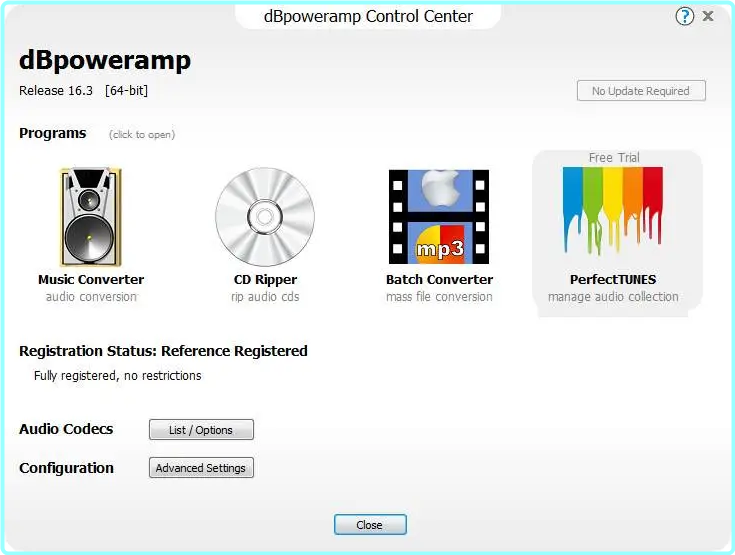Click the Close button
Image resolution: width=735 pixels, height=555 pixels.
click(x=370, y=525)
